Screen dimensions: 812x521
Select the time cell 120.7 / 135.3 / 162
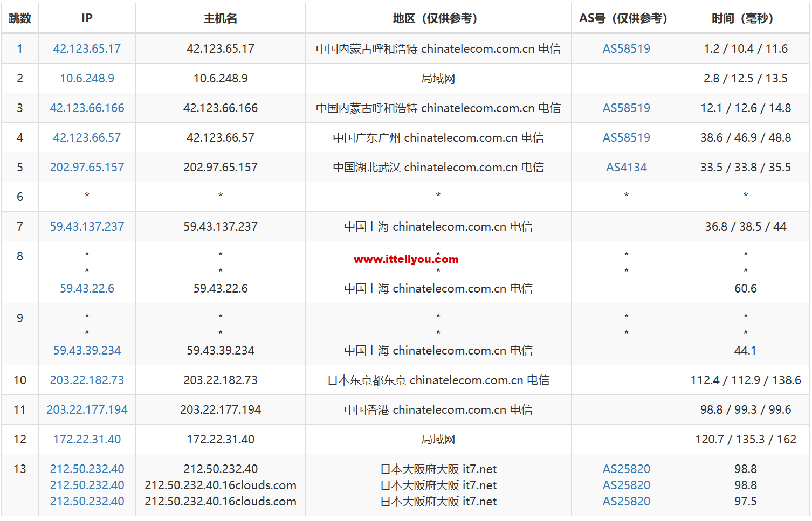(745, 439)
